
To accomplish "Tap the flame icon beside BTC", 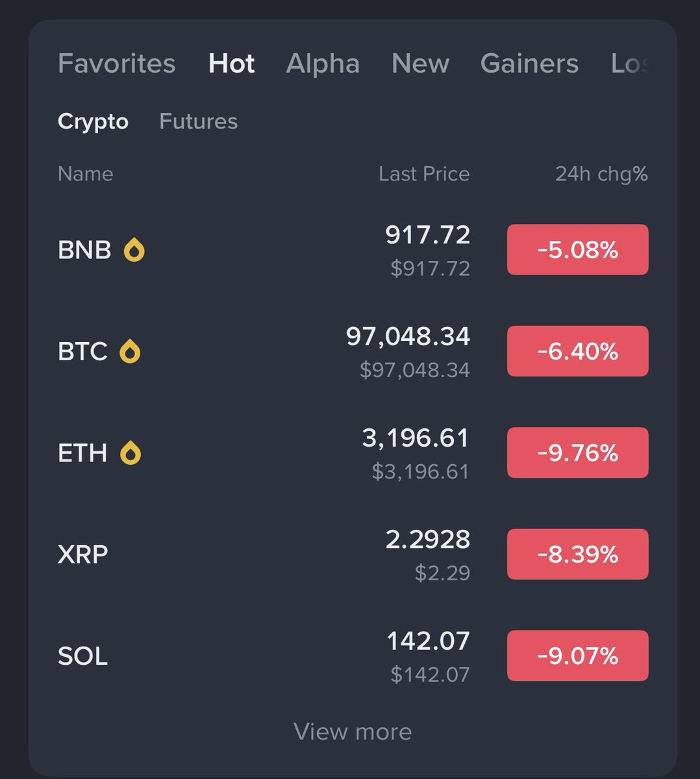I will point(130,351).
